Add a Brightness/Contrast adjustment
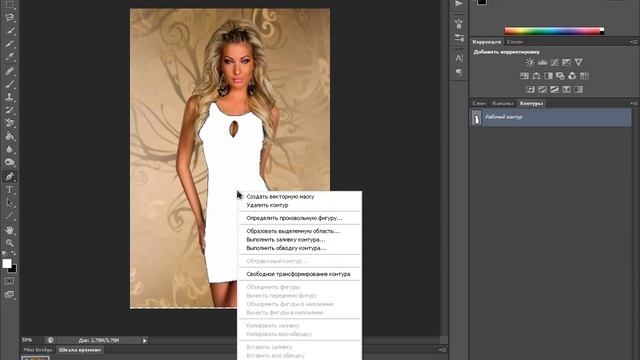 530,62
